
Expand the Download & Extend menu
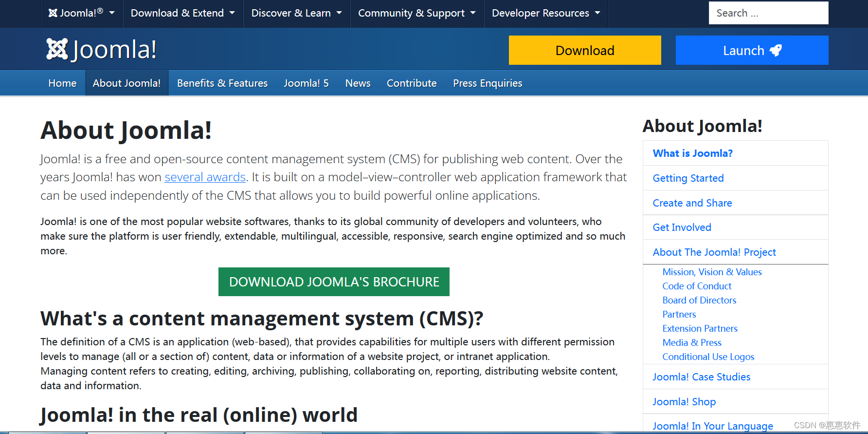(183, 13)
